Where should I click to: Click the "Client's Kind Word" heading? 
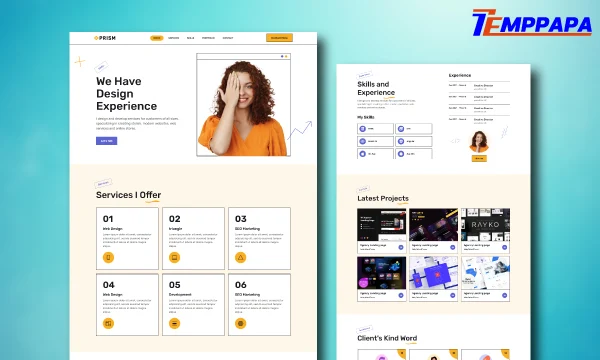coord(387,338)
